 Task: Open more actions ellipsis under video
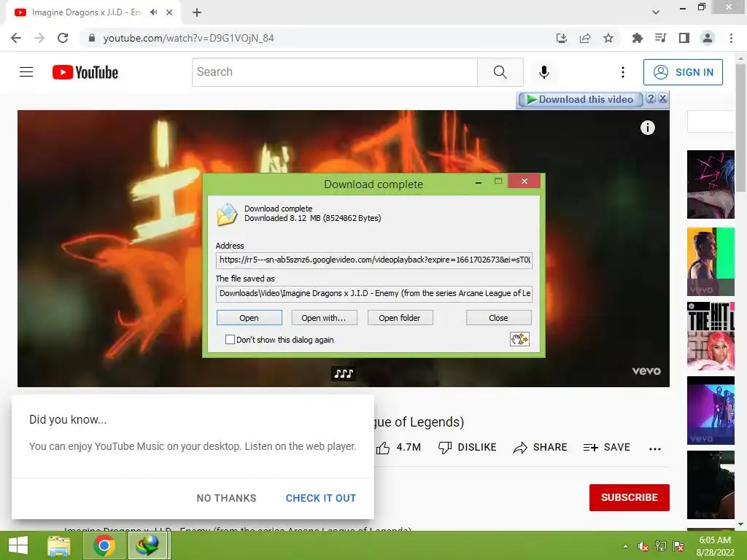coord(655,448)
